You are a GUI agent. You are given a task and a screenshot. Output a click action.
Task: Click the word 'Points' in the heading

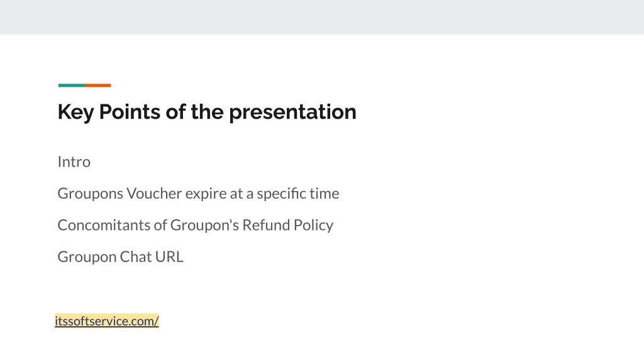[130, 112]
